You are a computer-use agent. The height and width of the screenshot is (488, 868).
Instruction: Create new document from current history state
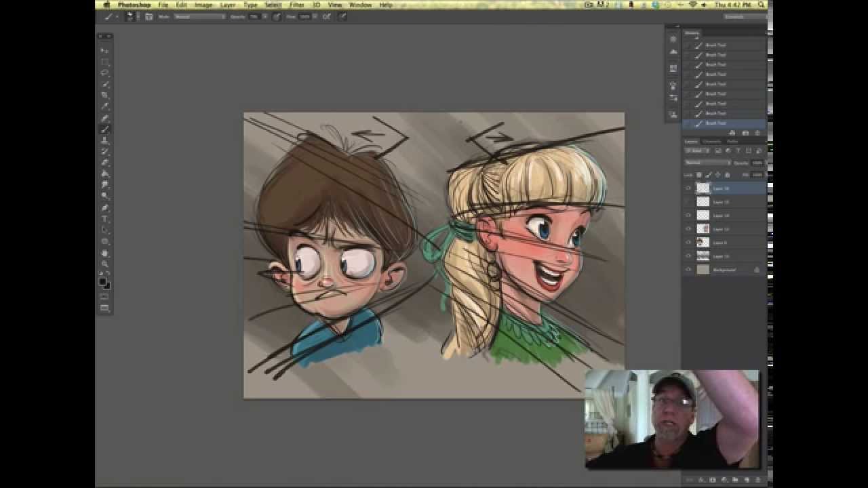click(732, 133)
